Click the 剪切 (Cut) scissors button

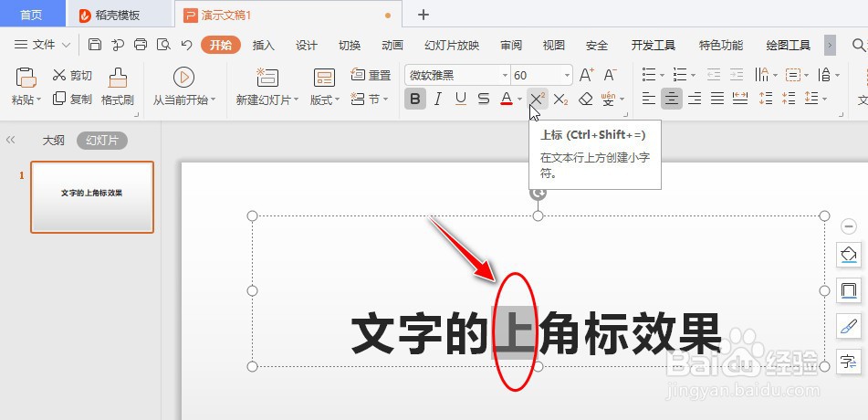coord(72,75)
